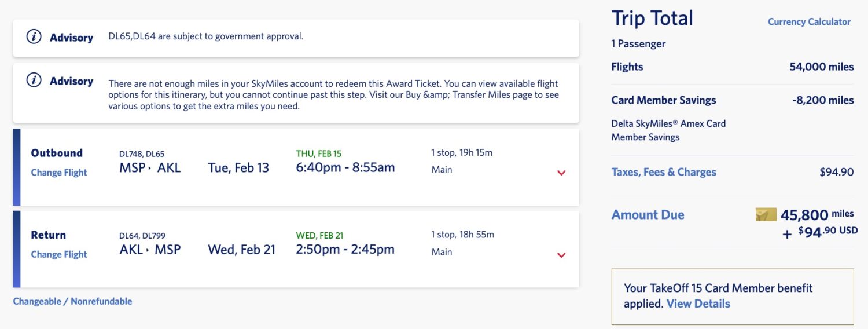The height and width of the screenshot is (329, 868).
Task: Click the Wed, Feb 21 return date
Action: click(x=242, y=250)
